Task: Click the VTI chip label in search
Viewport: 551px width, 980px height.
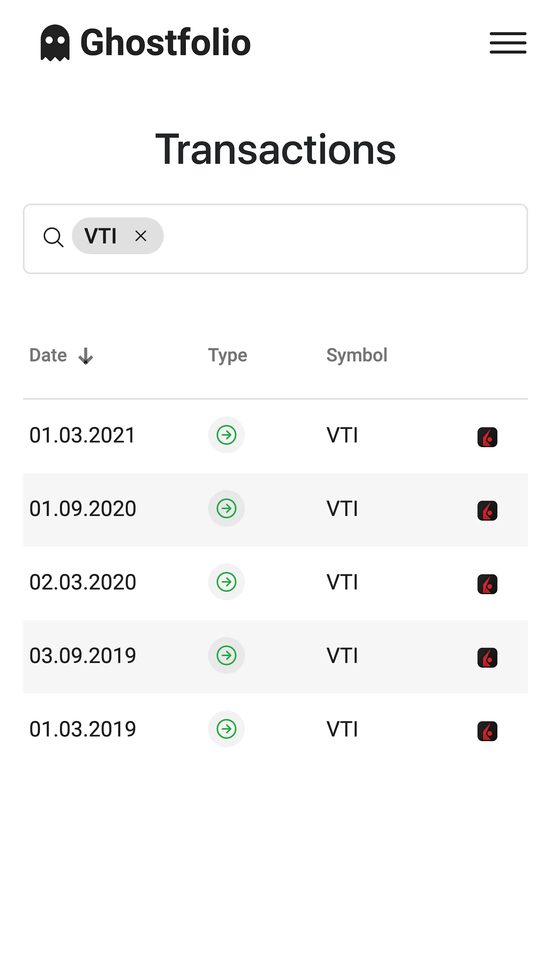Action: [x=100, y=236]
